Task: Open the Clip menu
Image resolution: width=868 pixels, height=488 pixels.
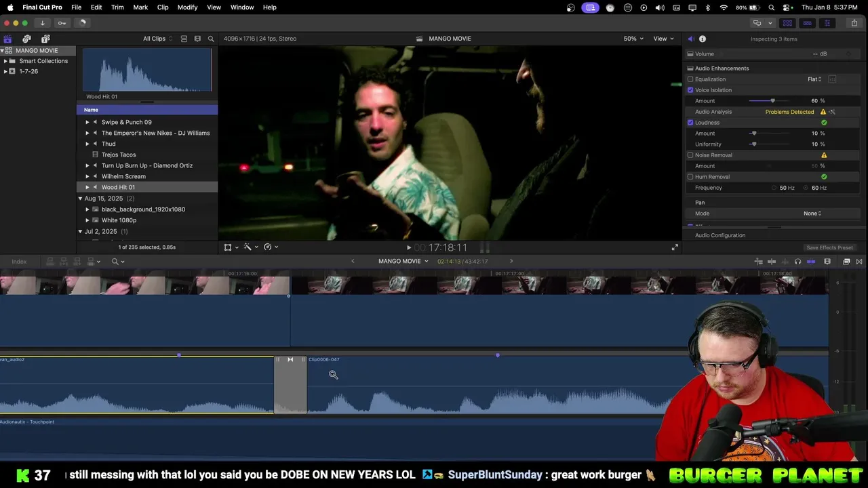Action: [x=163, y=7]
